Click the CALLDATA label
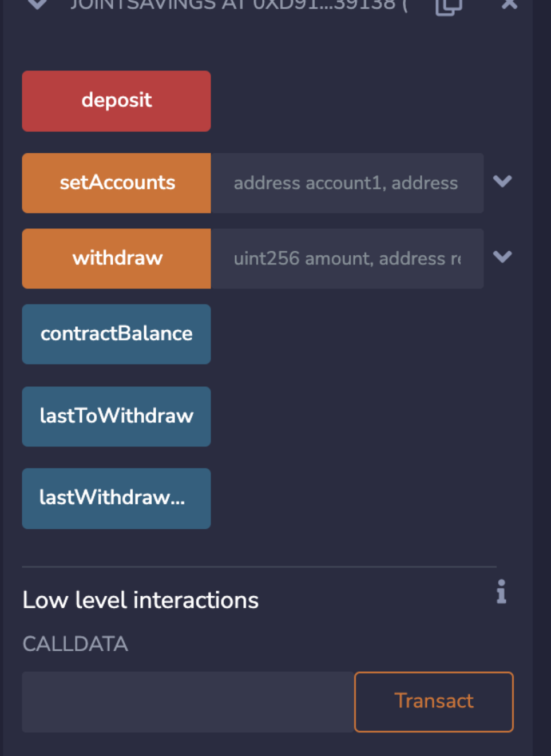 (74, 644)
